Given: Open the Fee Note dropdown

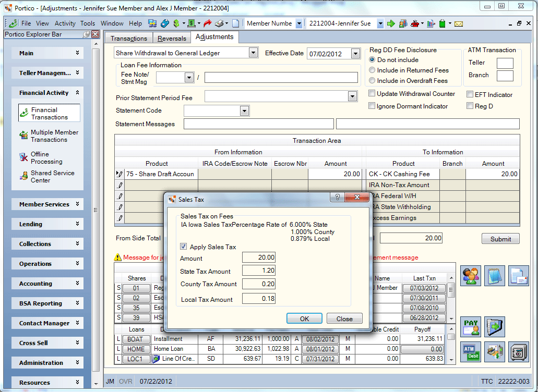Looking at the screenshot, I should click(x=189, y=78).
